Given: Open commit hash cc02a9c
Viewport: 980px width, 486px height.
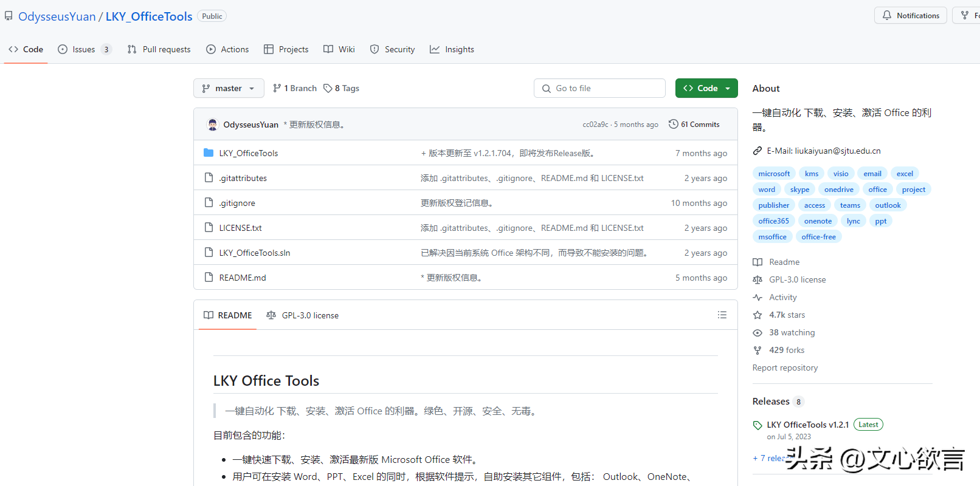Looking at the screenshot, I should (x=595, y=125).
